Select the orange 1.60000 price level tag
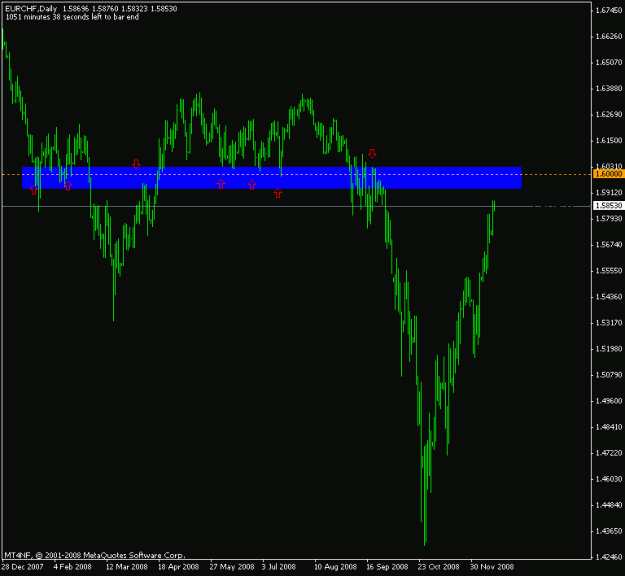Viewport: 625px width, 576px height. tap(608, 174)
